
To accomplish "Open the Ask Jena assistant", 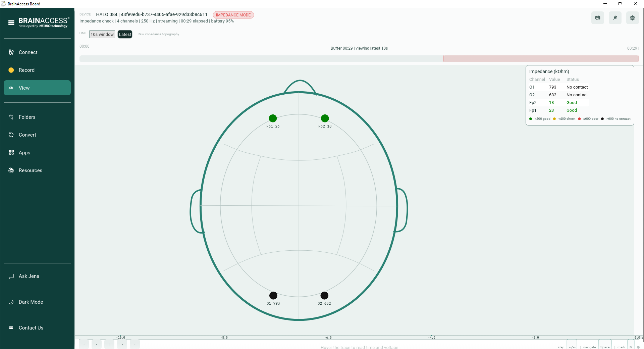I will point(37,276).
